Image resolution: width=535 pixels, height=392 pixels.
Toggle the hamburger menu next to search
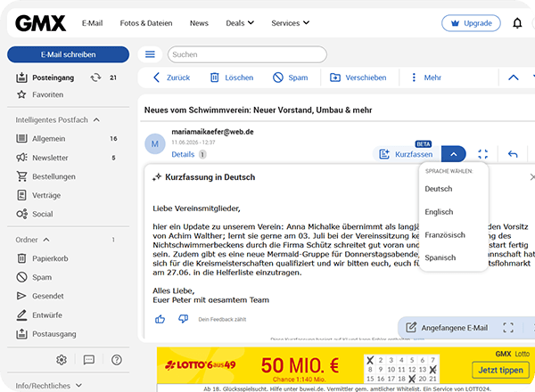[150, 54]
